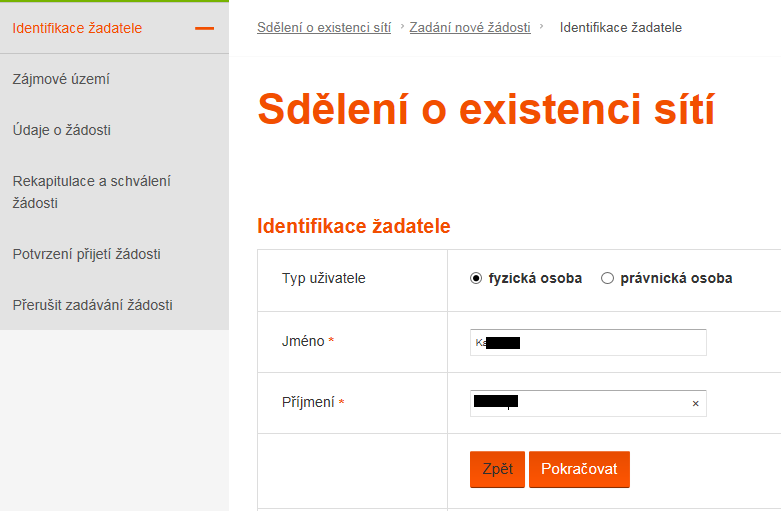
Task: Open the Údaje o žádosti section
Action: [x=62, y=130]
